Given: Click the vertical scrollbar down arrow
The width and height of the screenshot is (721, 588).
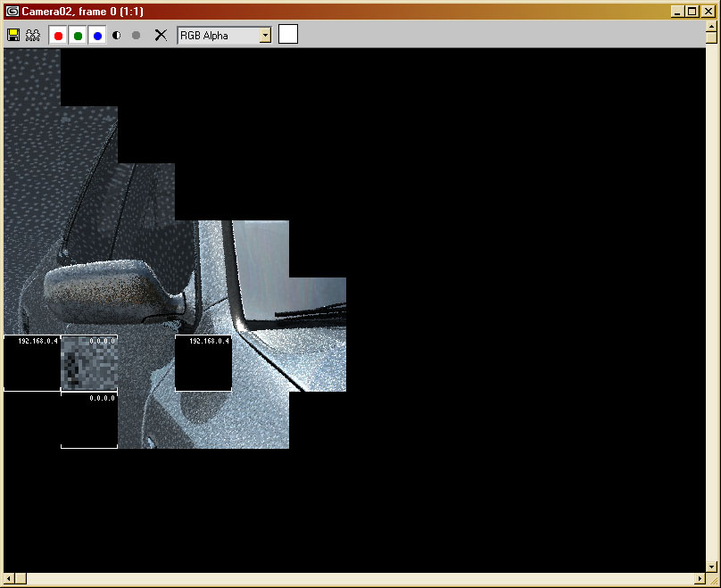Looking at the screenshot, I should (711, 567).
